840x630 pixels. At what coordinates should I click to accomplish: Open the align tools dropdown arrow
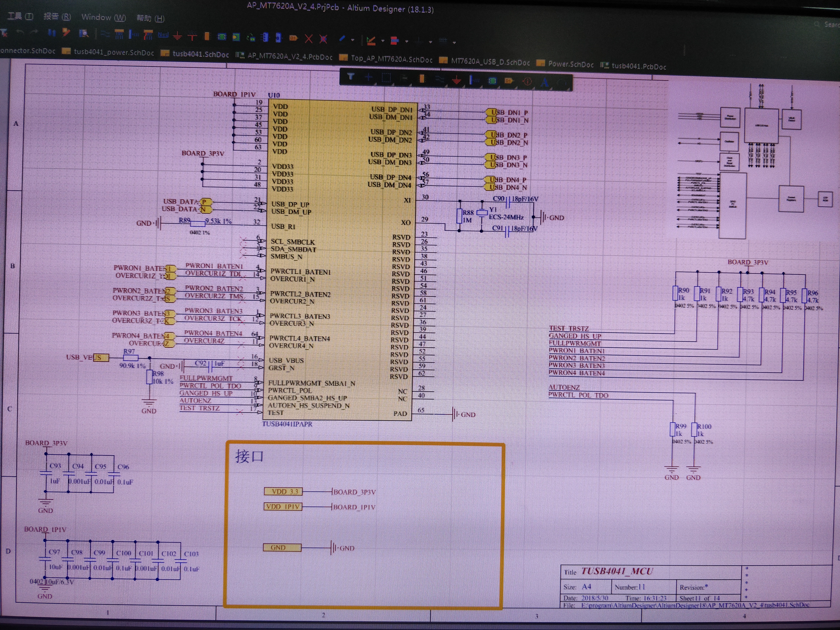[406, 41]
